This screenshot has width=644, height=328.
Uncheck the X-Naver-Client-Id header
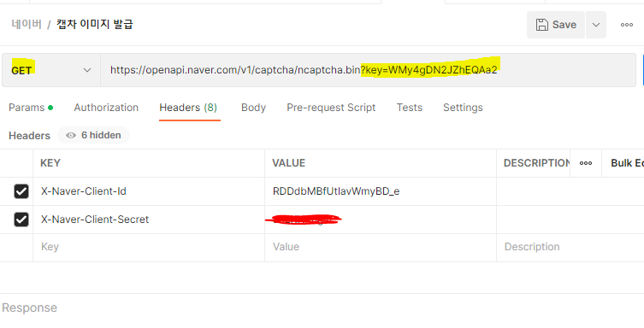(21, 191)
